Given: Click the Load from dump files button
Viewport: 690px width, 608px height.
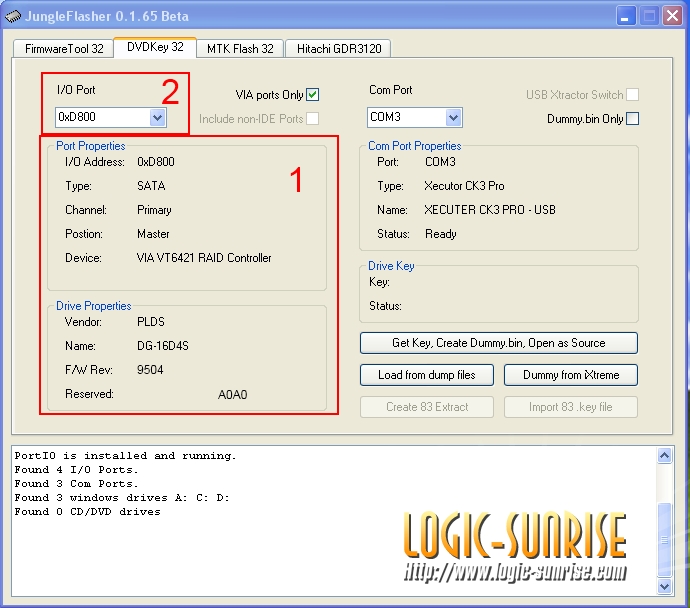Looking at the screenshot, I should (x=426, y=375).
